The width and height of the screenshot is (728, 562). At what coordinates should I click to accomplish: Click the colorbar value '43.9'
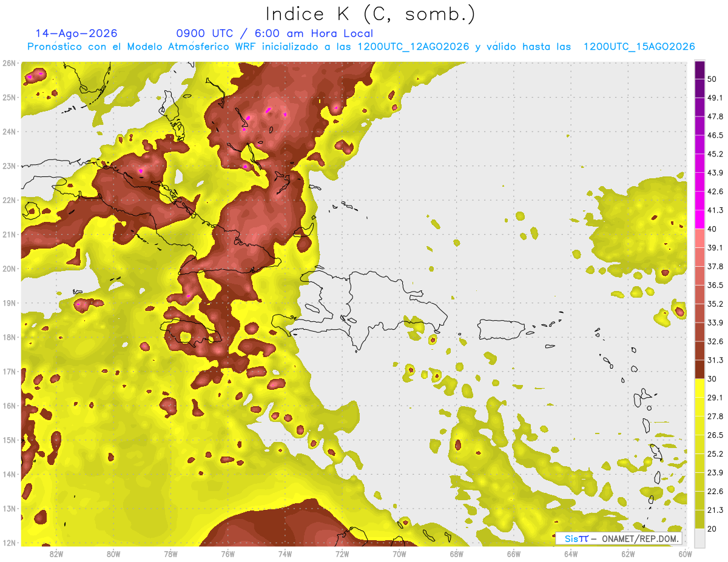715,173
